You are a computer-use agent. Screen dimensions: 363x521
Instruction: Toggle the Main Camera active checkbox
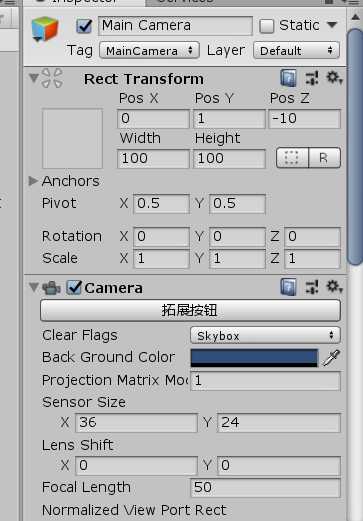pyautogui.click(x=84, y=26)
